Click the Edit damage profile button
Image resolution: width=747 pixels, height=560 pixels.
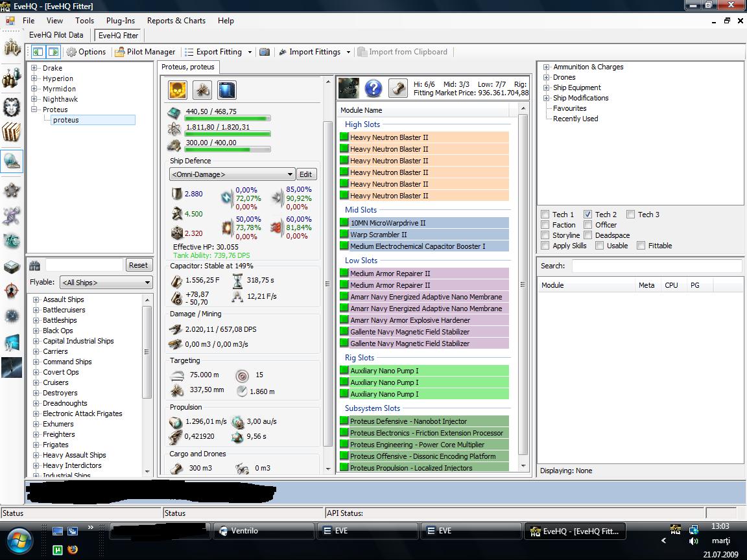(306, 174)
